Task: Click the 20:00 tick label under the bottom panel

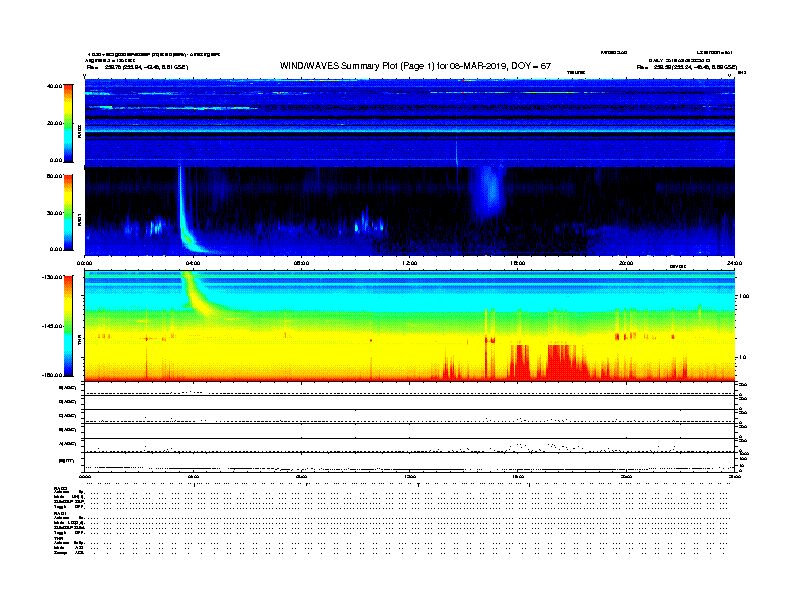Action: pos(626,476)
